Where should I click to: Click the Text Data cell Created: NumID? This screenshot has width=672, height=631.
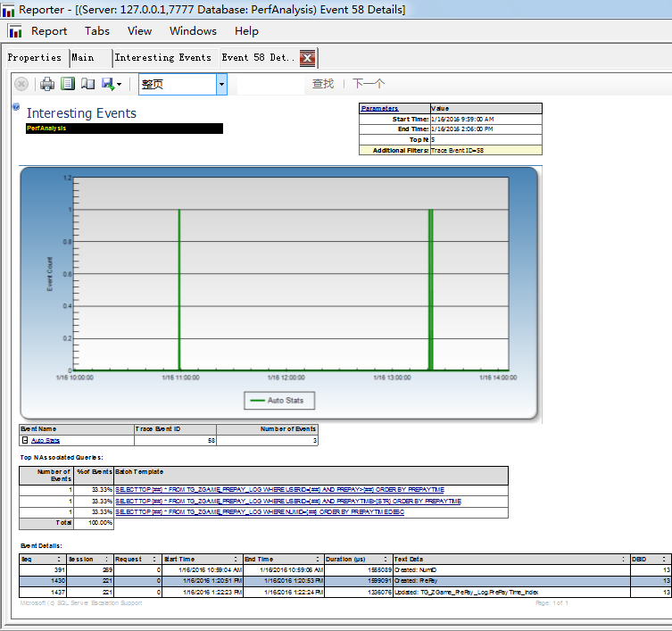click(x=511, y=570)
